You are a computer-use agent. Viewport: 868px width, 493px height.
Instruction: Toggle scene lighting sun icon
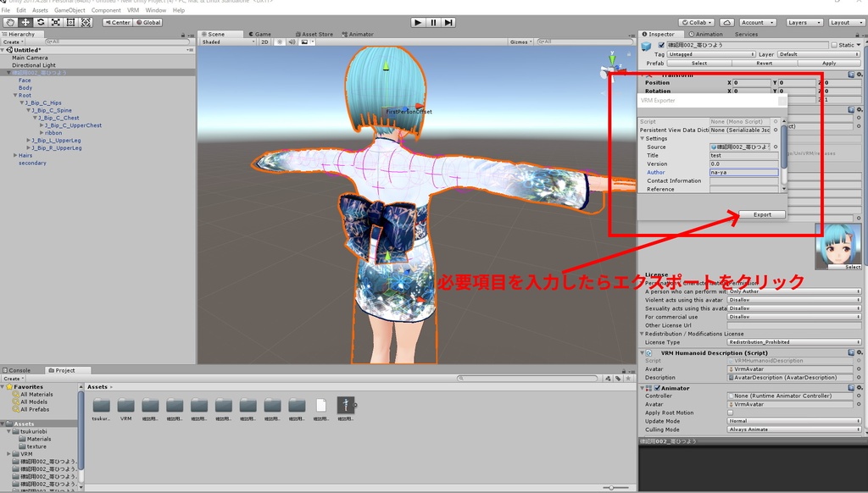point(280,42)
